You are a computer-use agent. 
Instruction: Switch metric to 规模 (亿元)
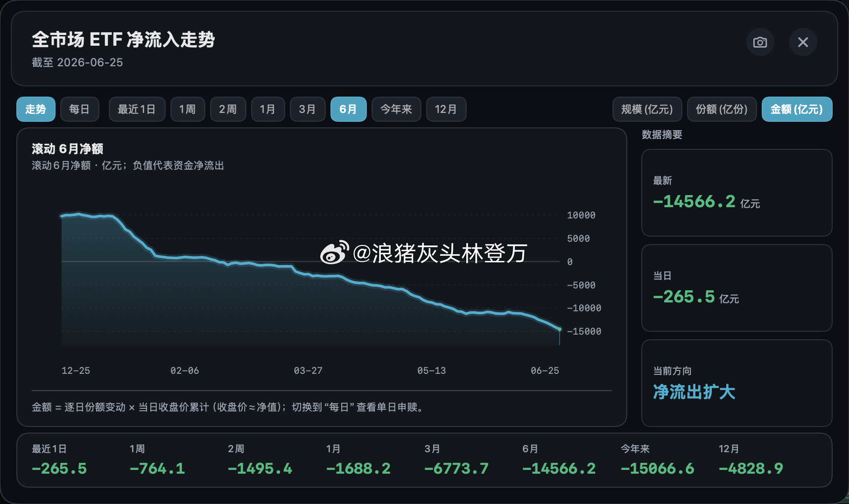(x=647, y=109)
